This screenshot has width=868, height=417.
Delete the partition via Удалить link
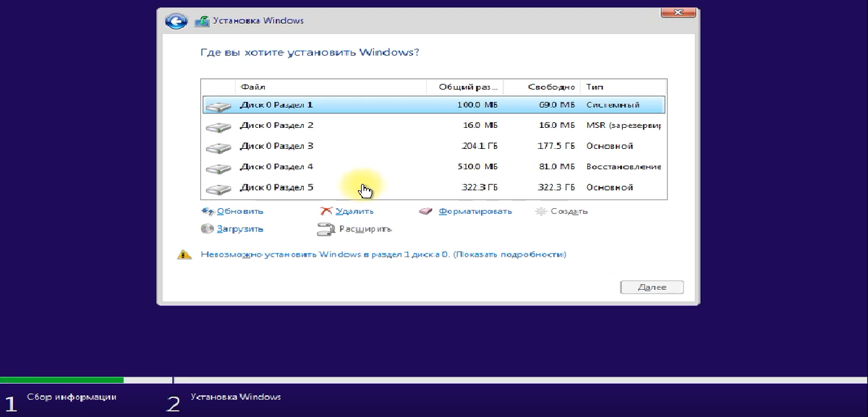pos(354,212)
